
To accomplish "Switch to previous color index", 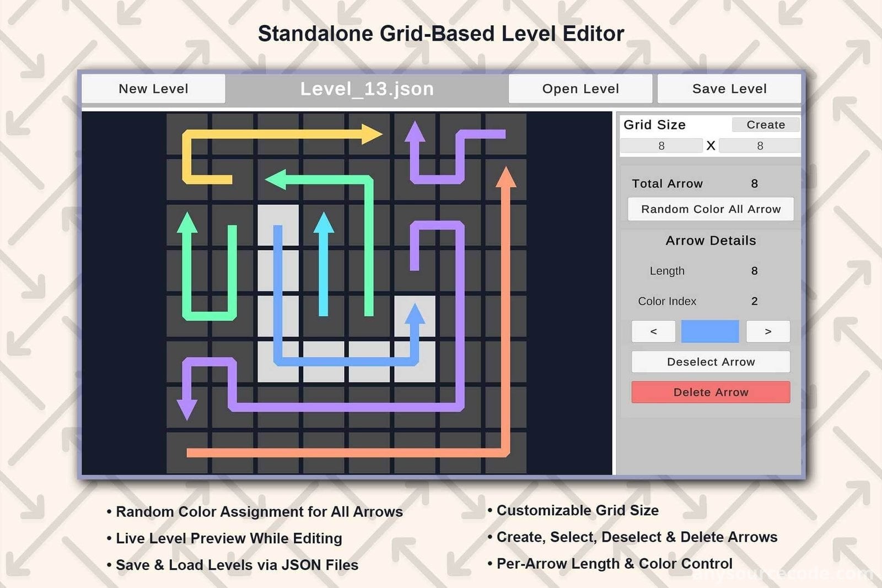I will coord(653,332).
